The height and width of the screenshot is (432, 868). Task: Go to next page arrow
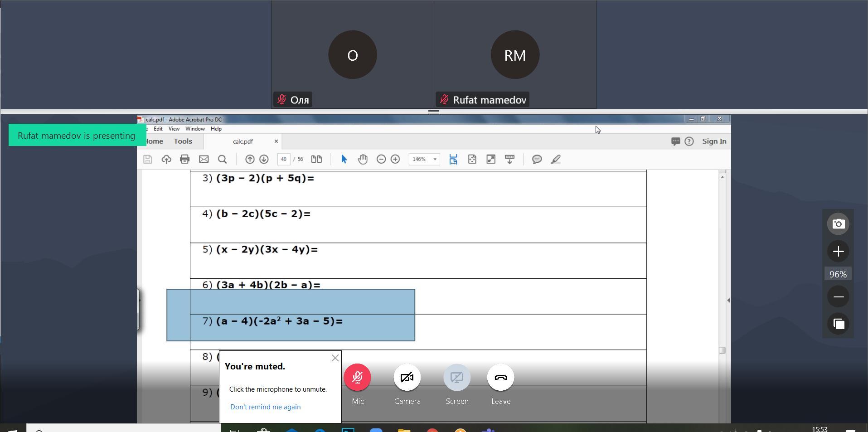pos(264,159)
